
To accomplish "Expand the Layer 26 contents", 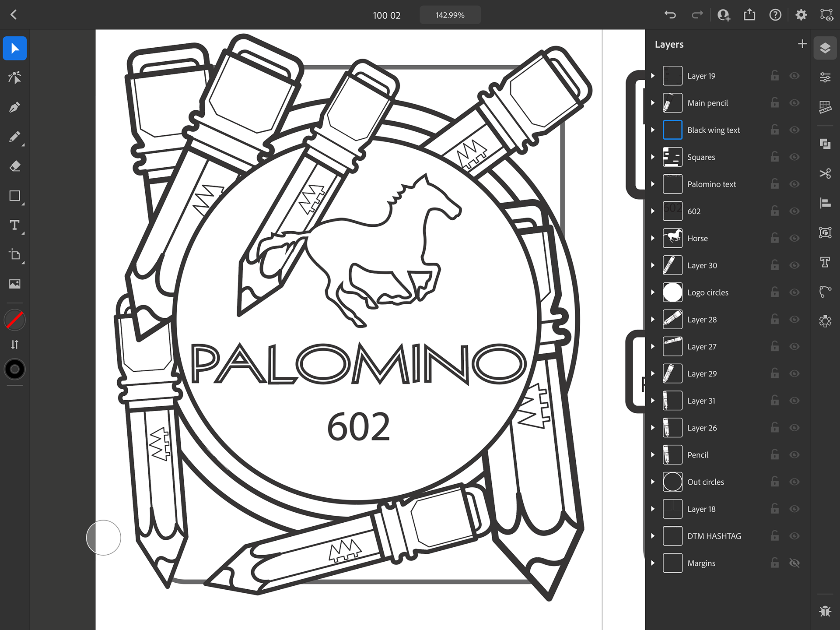I will (653, 428).
